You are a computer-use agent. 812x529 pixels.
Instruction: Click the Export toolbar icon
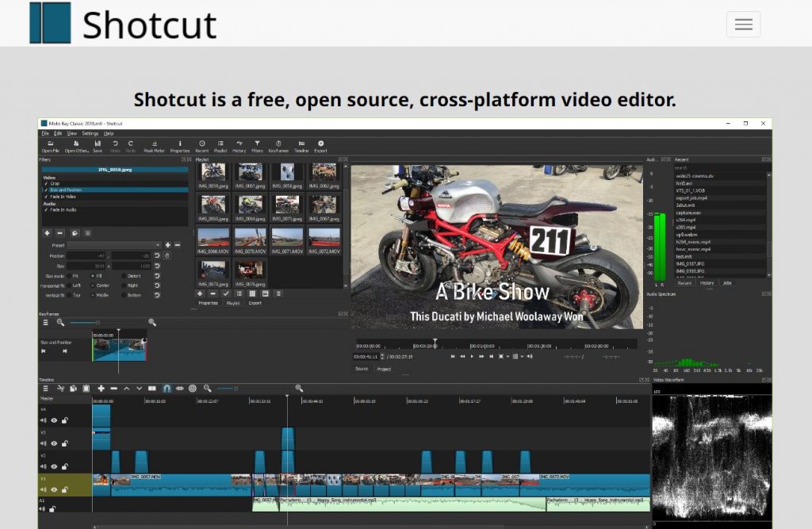320,147
